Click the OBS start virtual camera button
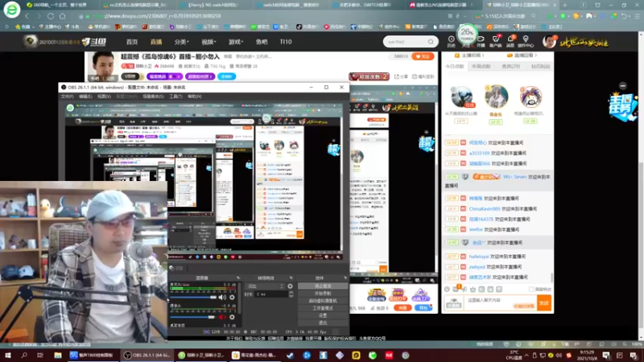 [323, 301]
